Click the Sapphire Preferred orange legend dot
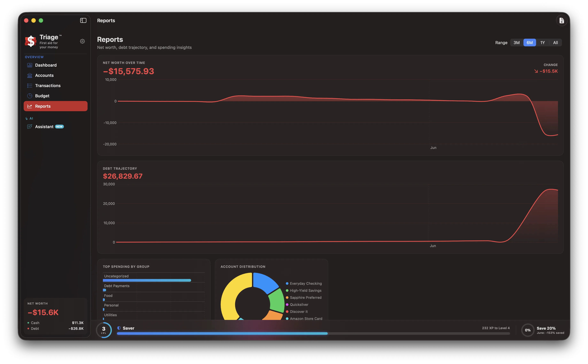The width and height of the screenshot is (588, 364). pos(287,298)
